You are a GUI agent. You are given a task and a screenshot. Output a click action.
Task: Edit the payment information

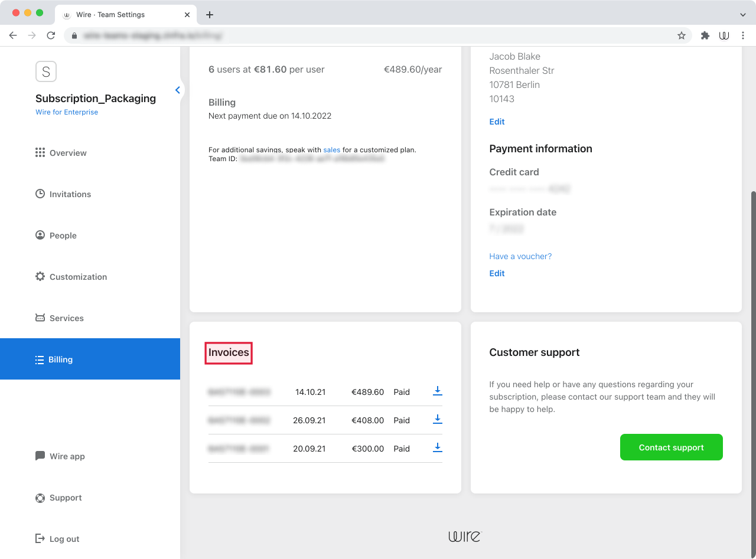(497, 273)
